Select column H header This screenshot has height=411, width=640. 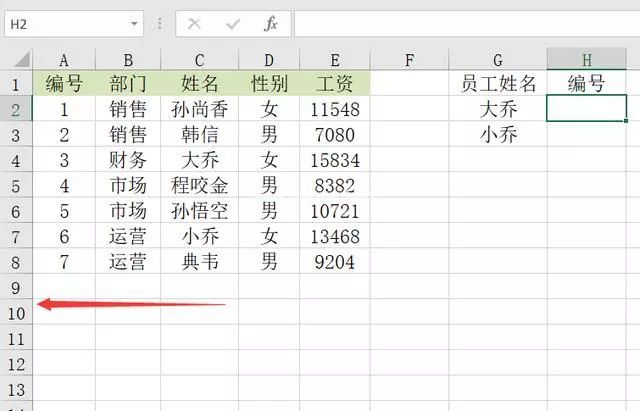587,60
